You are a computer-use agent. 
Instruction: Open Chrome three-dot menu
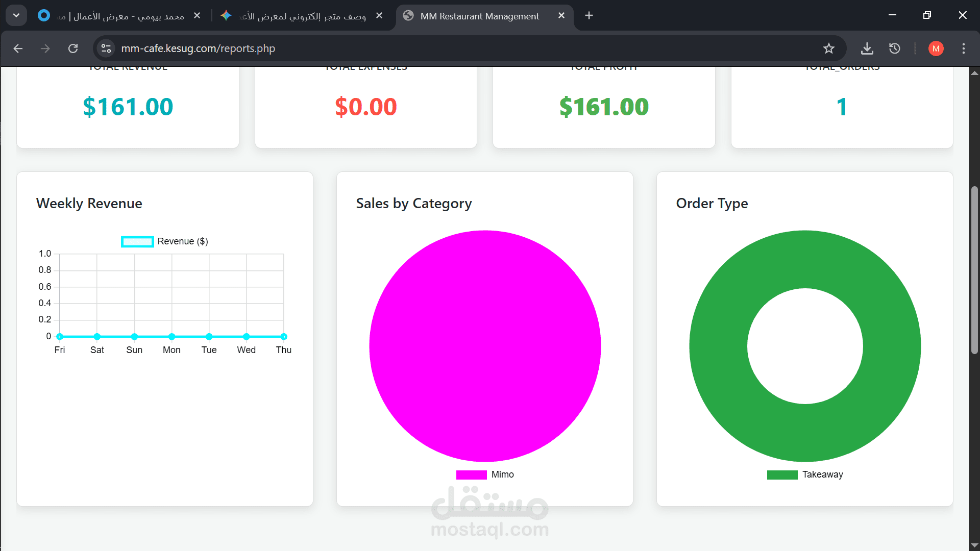pyautogui.click(x=963, y=48)
